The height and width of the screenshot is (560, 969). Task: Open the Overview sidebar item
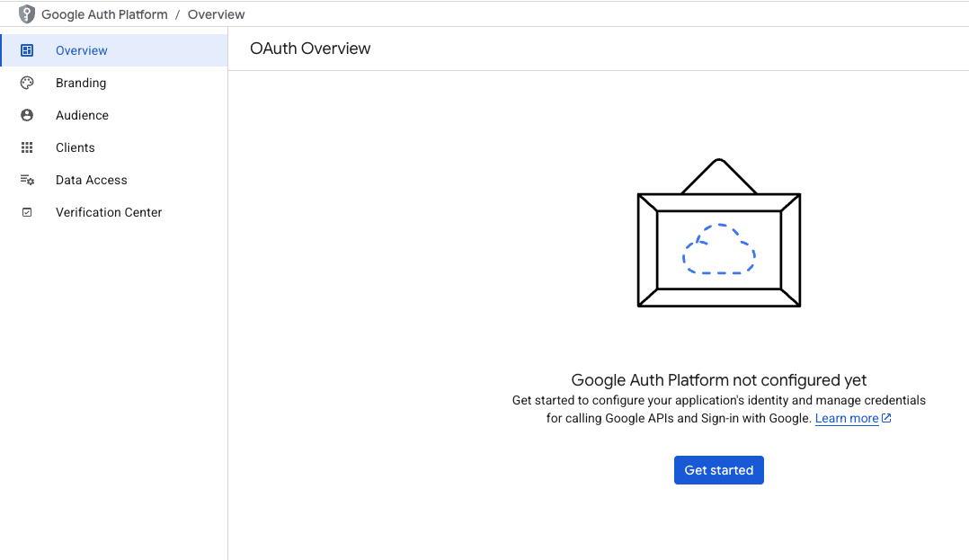coord(82,50)
